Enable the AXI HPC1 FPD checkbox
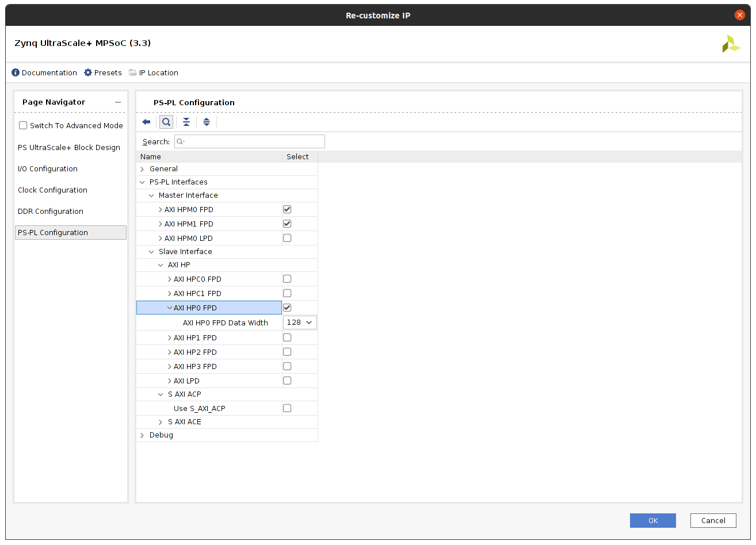Image resolution: width=756 pixels, height=545 pixels. pos(287,293)
